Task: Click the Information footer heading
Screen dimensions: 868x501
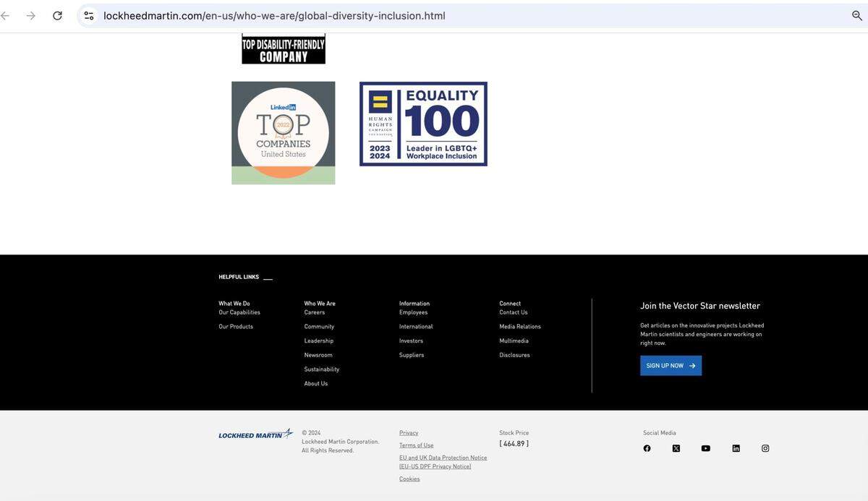Action: 414,304
